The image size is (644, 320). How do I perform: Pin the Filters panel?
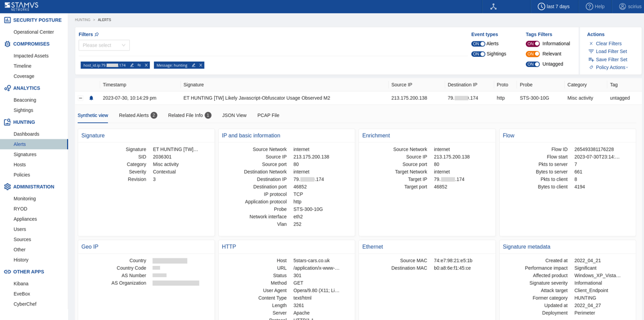97,34
